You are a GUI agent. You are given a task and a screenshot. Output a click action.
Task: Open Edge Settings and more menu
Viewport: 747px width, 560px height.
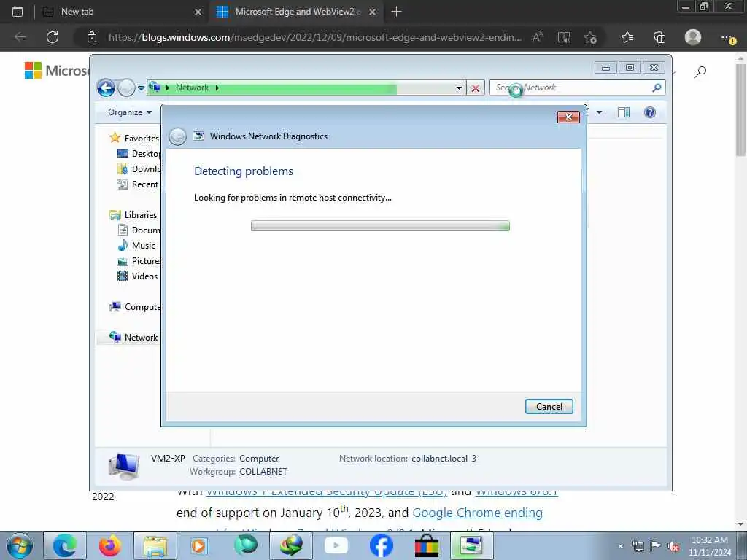(x=728, y=37)
